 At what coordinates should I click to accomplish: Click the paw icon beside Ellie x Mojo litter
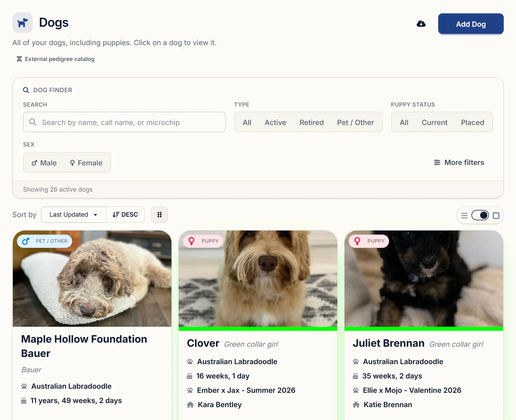coord(356,390)
